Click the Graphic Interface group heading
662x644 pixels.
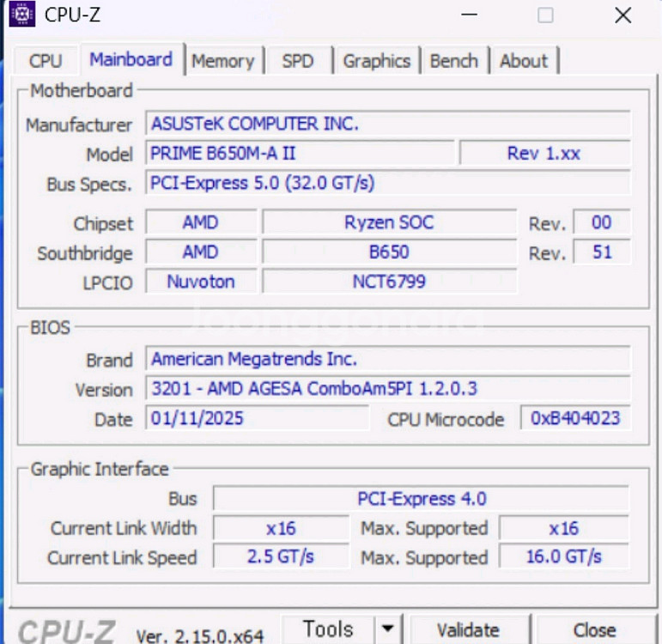point(100,469)
